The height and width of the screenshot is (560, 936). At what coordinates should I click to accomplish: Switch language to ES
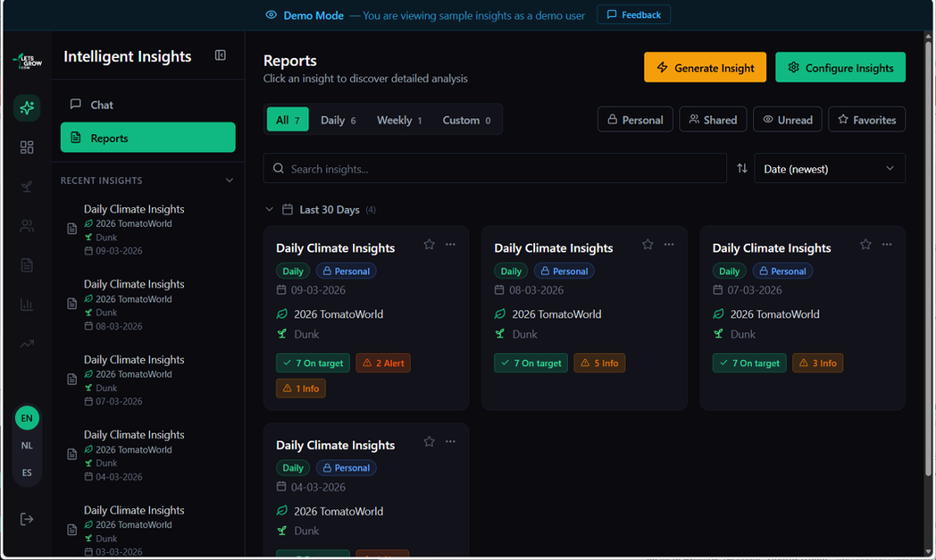click(27, 472)
